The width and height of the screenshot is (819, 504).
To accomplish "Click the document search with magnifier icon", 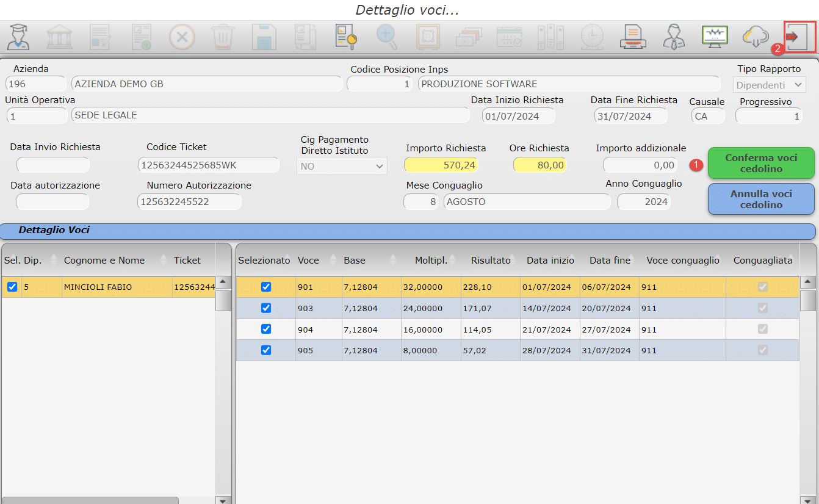I will pos(345,37).
